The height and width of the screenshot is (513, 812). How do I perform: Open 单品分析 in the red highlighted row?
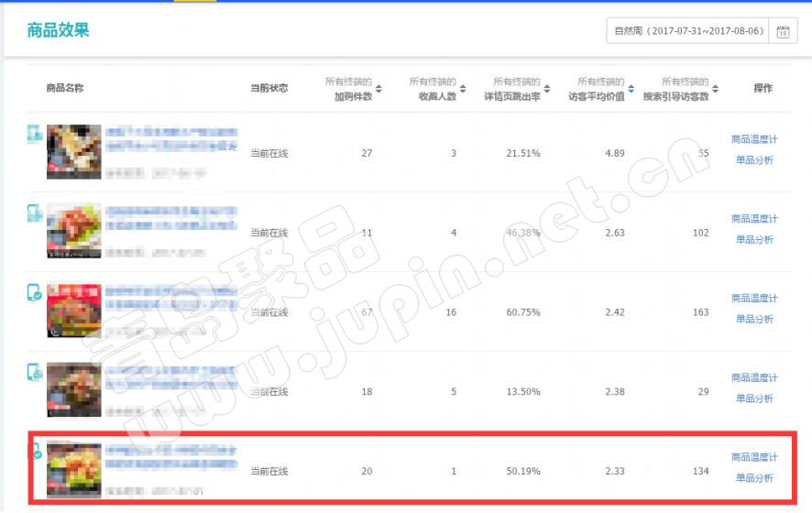coord(754,478)
